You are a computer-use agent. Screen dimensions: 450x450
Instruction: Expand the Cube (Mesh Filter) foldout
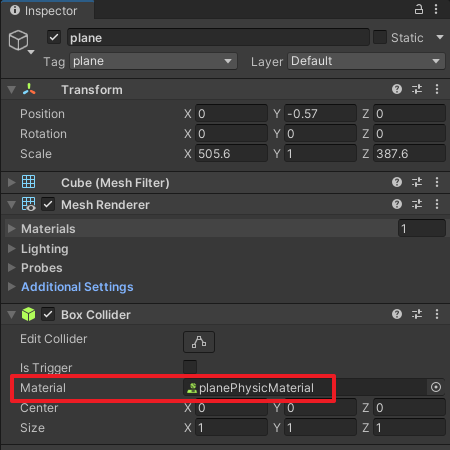tap(12, 182)
